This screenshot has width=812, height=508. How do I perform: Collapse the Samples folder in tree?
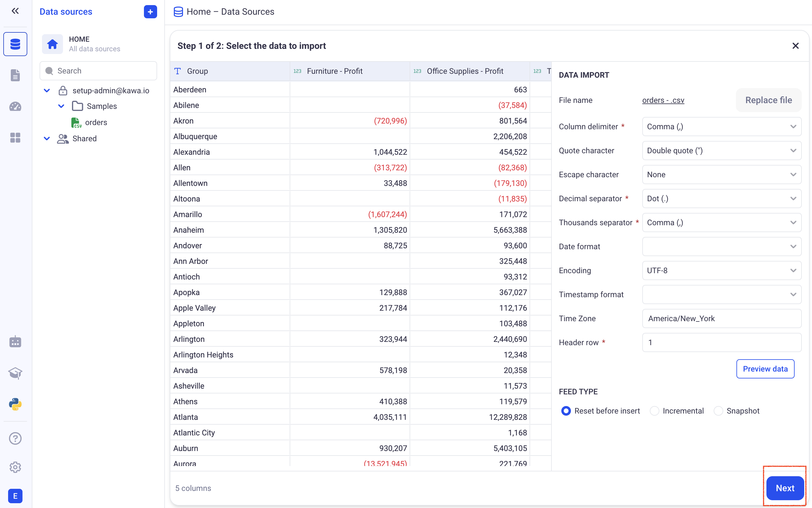(x=61, y=106)
